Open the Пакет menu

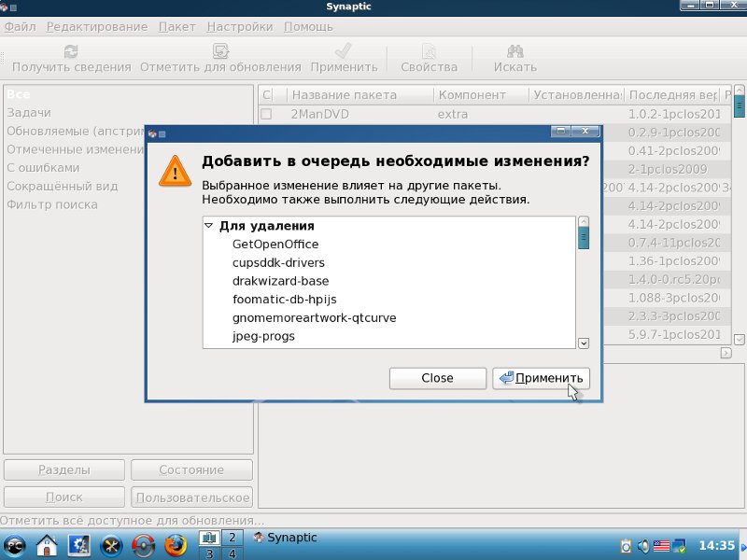177,27
